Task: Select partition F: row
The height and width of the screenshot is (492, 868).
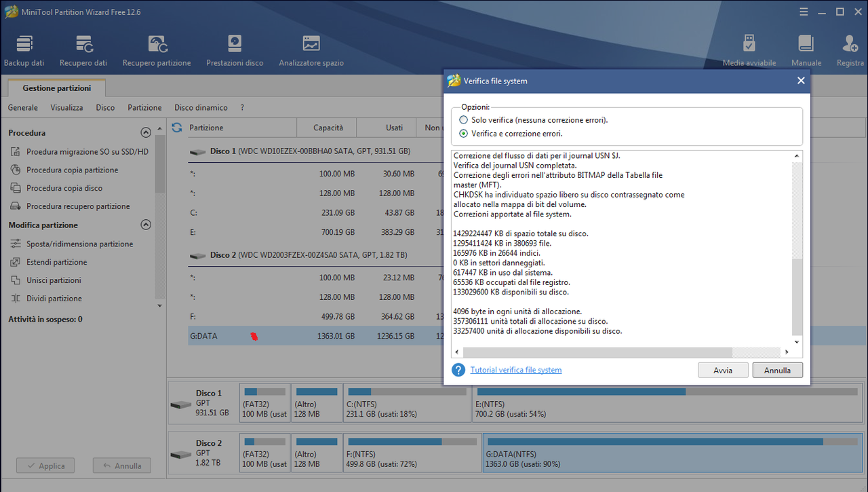Action: pyautogui.click(x=316, y=316)
